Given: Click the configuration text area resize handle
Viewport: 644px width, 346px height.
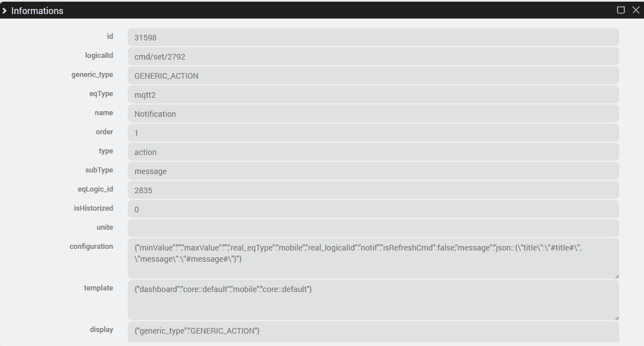Looking at the screenshot, I should [616, 276].
